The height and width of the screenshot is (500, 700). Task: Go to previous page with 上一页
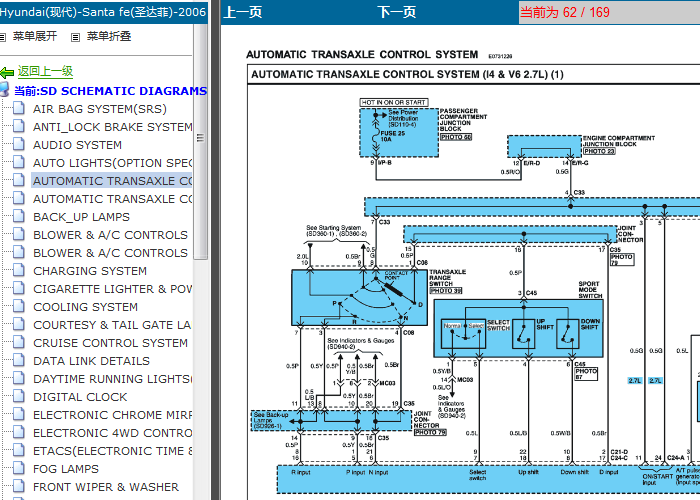[243, 12]
